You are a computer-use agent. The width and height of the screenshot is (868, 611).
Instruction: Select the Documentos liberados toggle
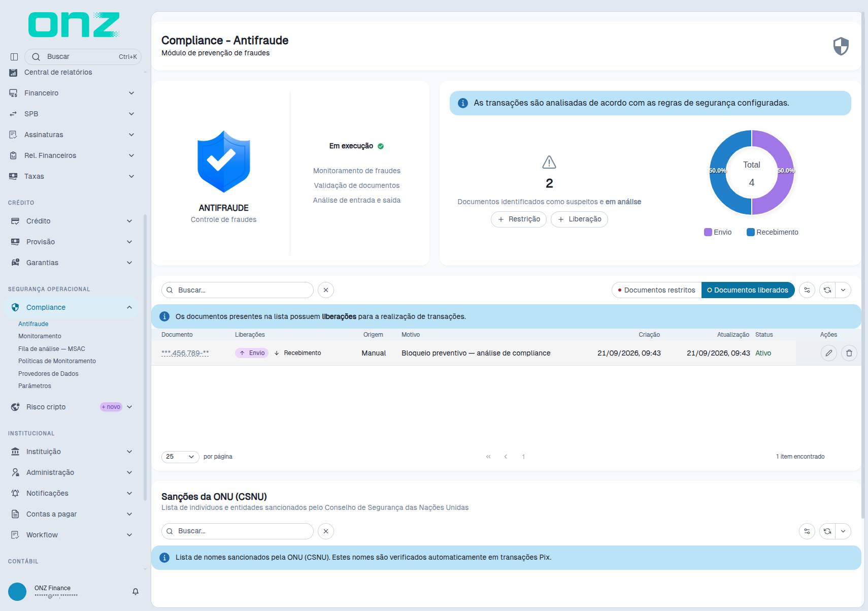point(748,290)
